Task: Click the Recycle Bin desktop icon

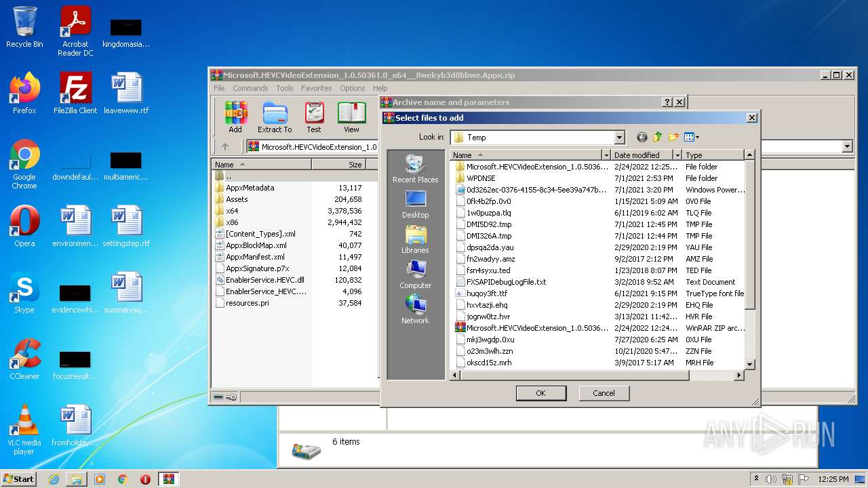Action: 24,27
